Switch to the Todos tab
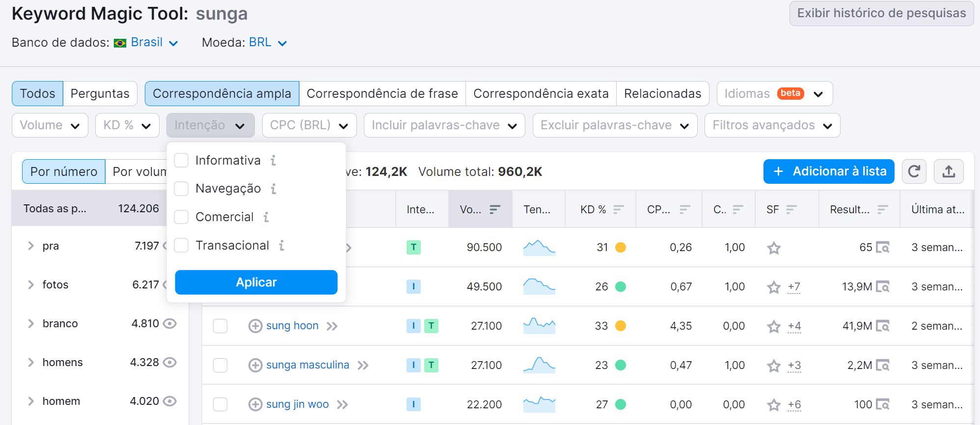The height and width of the screenshot is (425, 980). point(38,93)
